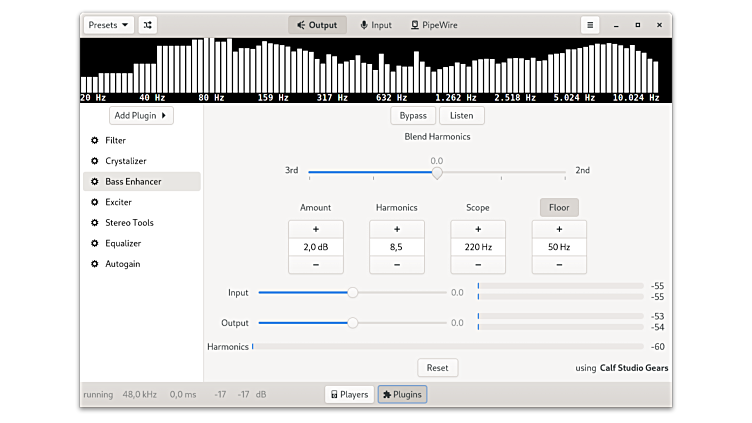Image resolution: width=752 pixels, height=423 pixels.
Task: Open the Presets dropdown
Action: tap(108, 25)
